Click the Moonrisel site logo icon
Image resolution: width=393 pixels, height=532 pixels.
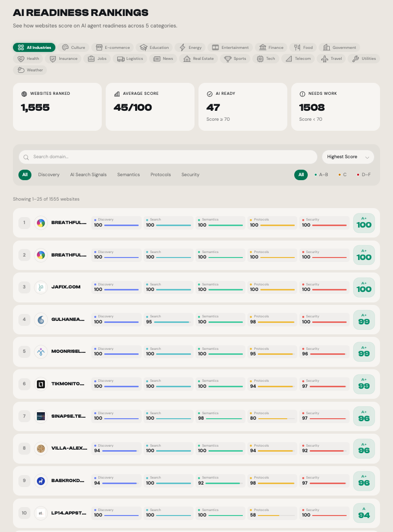click(x=41, y=351)
